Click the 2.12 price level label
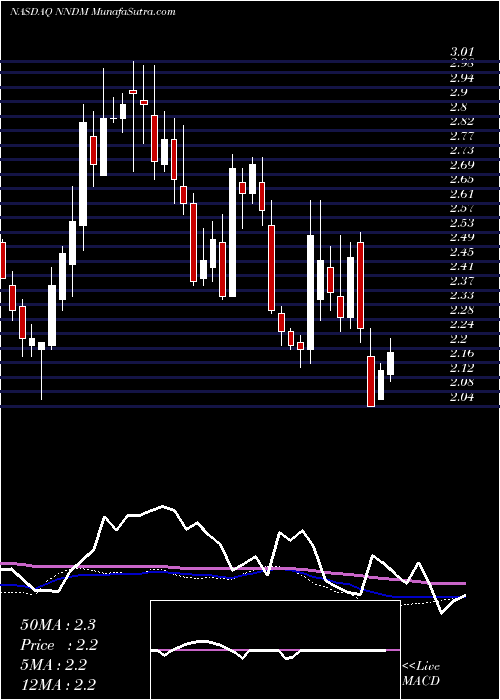The image size is (500, 700). point(462,368)
